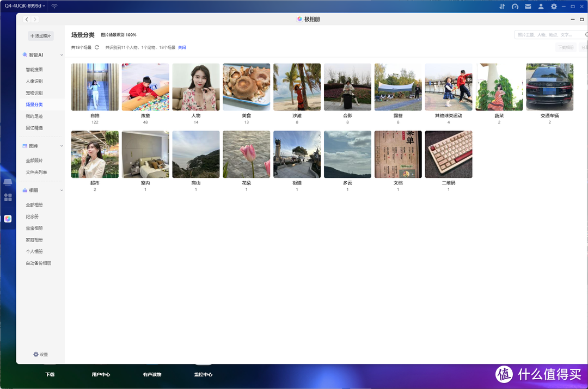
Task: Open the speed gauge monitor icon
Action: pos(515,7)
